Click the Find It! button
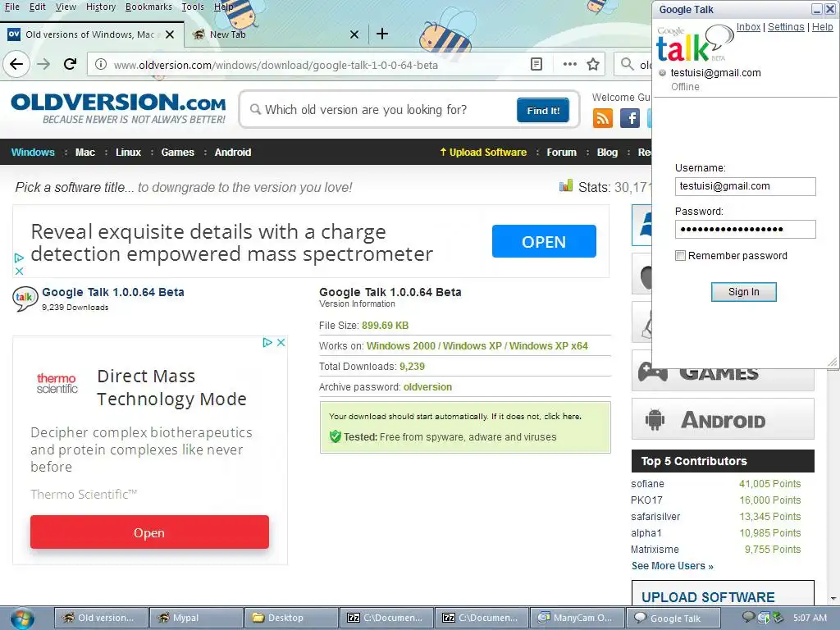 pyautogui.click(x=543, y=111)
